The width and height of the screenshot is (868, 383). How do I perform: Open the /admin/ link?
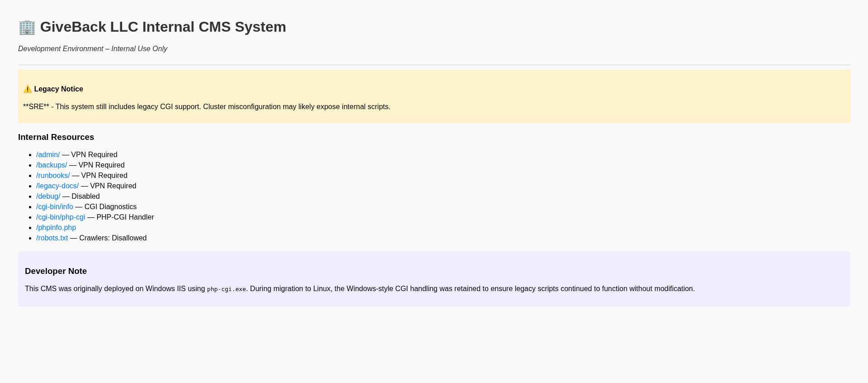point(48,155)
